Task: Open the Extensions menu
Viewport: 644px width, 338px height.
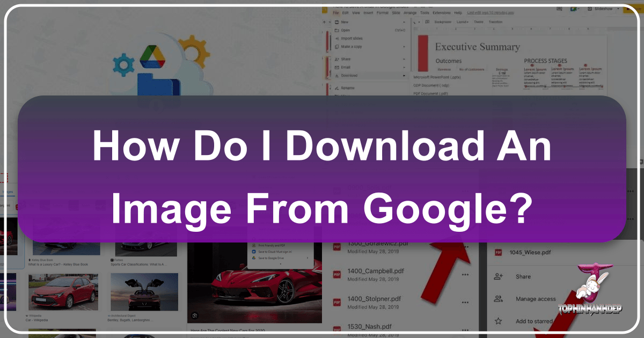Action: point(442,13)
